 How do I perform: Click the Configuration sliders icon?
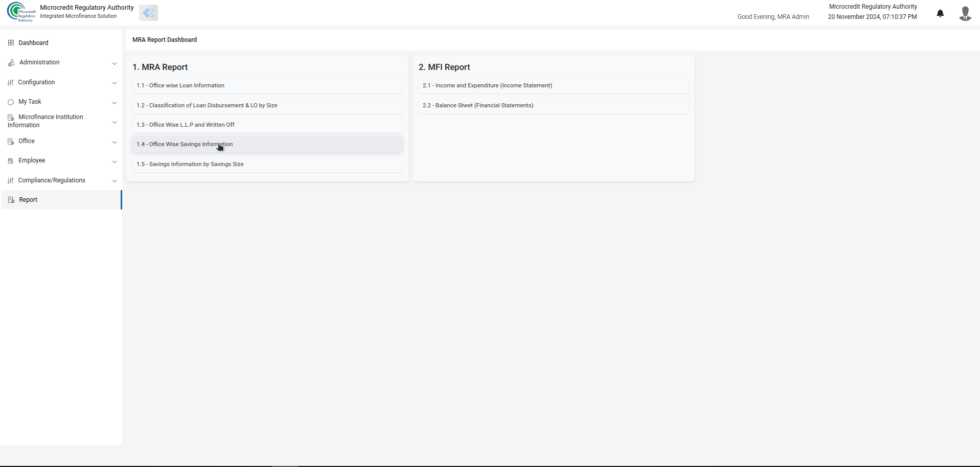click(11, 82)
